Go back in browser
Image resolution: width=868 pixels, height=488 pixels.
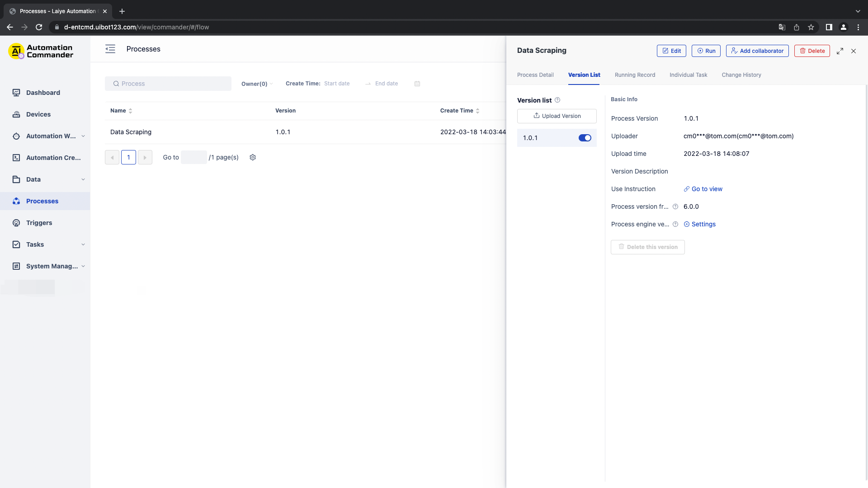tap(10, 27)
